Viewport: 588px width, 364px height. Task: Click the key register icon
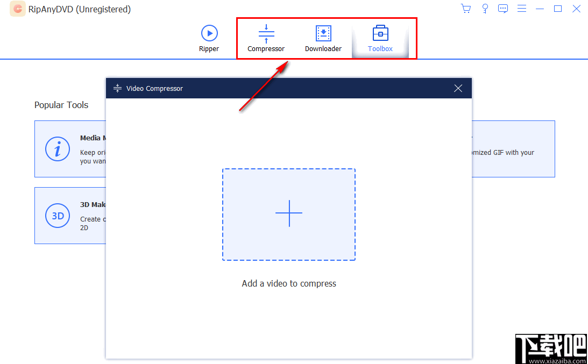(485, 9)
